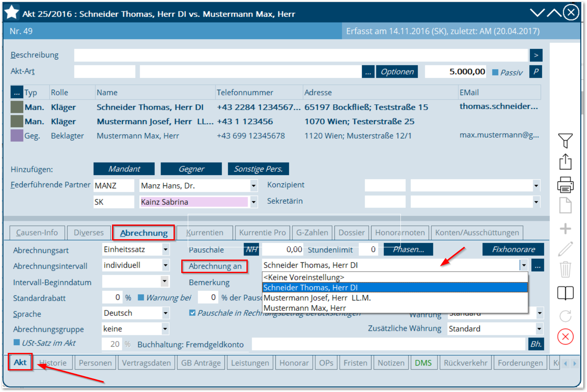
Task: Click the '>' button next to Beschreibung
Action: pyautogui.click(x=536, y=55)
